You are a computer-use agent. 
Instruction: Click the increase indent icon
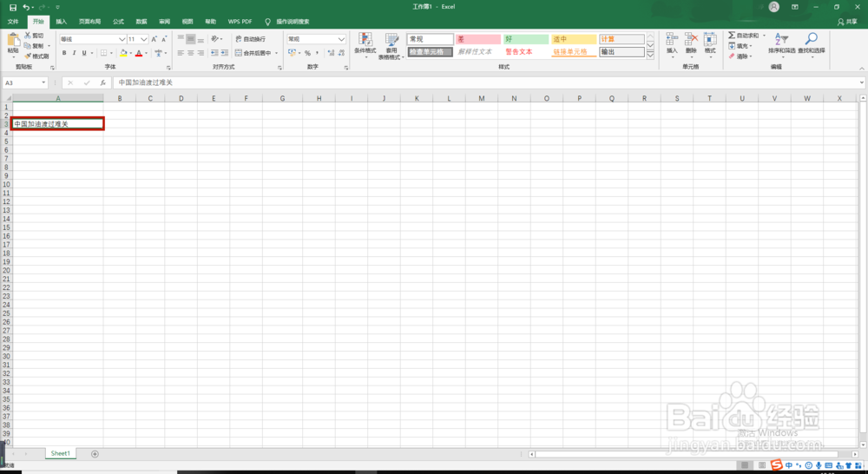(x=224, y=53)
